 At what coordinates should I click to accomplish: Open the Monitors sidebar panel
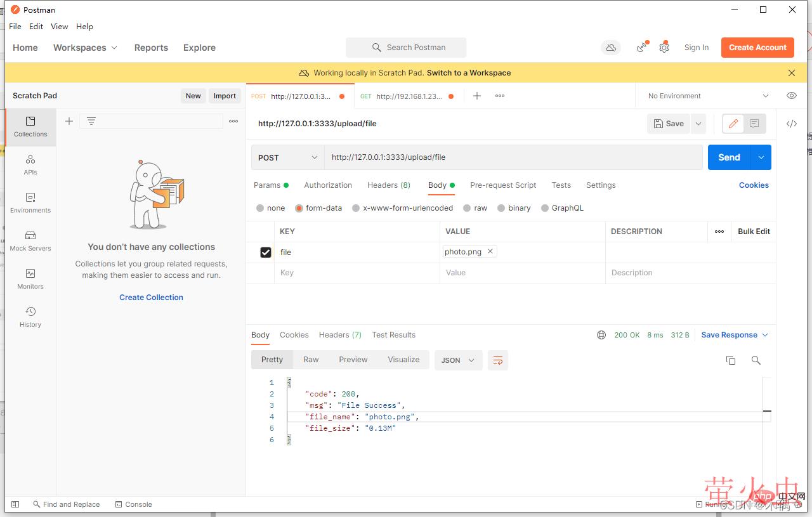coord(30,278)
